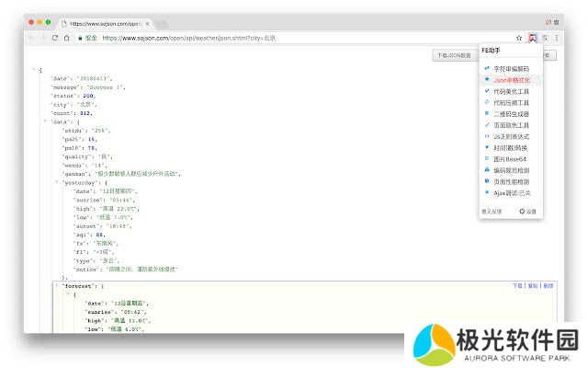
Task: Go to the browser home page icon
Action: point(66,38)
